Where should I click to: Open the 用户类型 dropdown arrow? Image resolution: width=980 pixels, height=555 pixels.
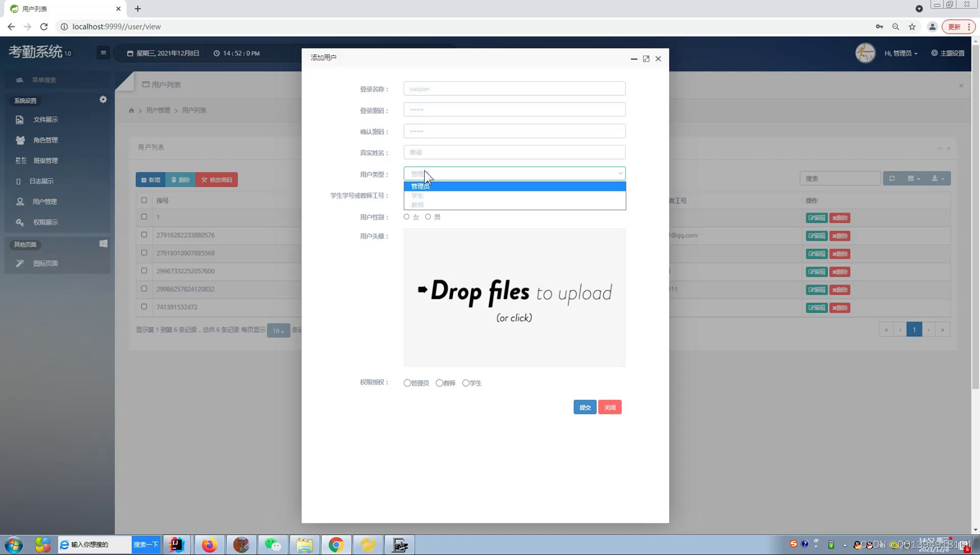pyautogui.click(x=620, y=173)
